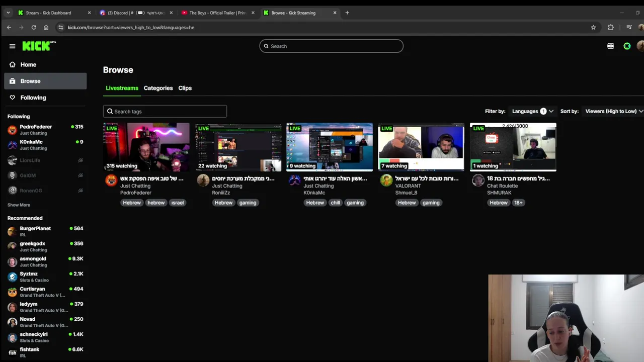Click the header icon left of green Kick icon

click(610, 46)
